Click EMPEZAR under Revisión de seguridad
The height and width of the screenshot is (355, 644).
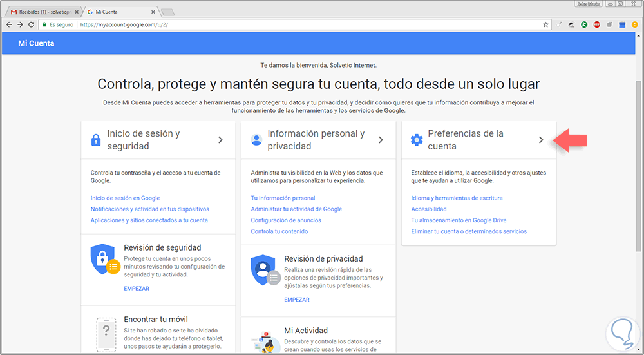click(x=137, y=289)
